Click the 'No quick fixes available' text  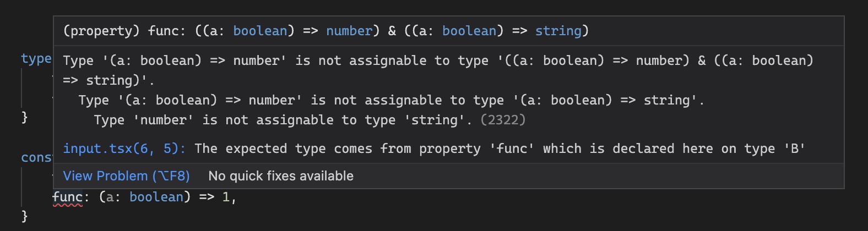point(281,176)
